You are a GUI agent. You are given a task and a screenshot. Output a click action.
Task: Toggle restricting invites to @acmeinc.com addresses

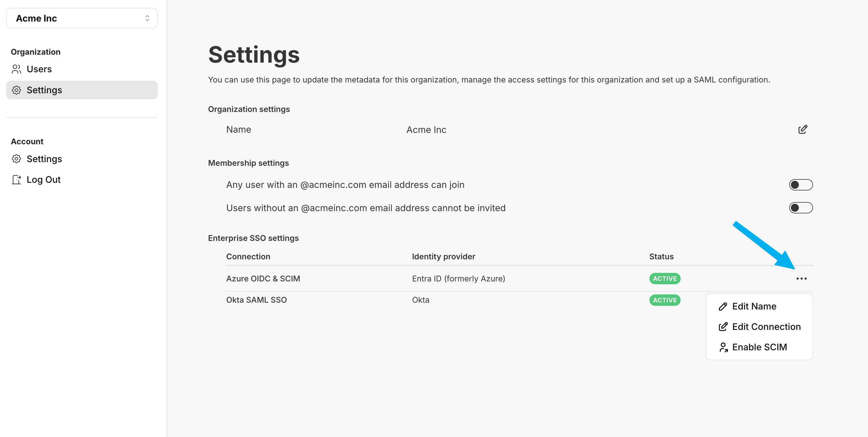801,208
